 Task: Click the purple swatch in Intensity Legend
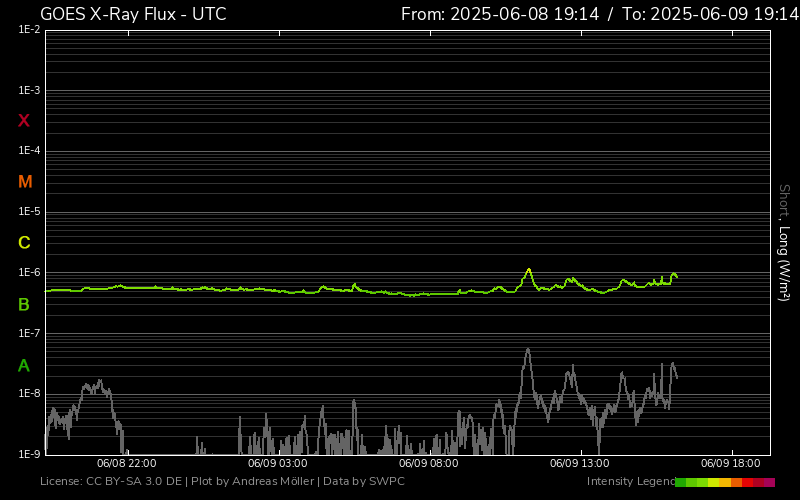[x=769, y=482]
